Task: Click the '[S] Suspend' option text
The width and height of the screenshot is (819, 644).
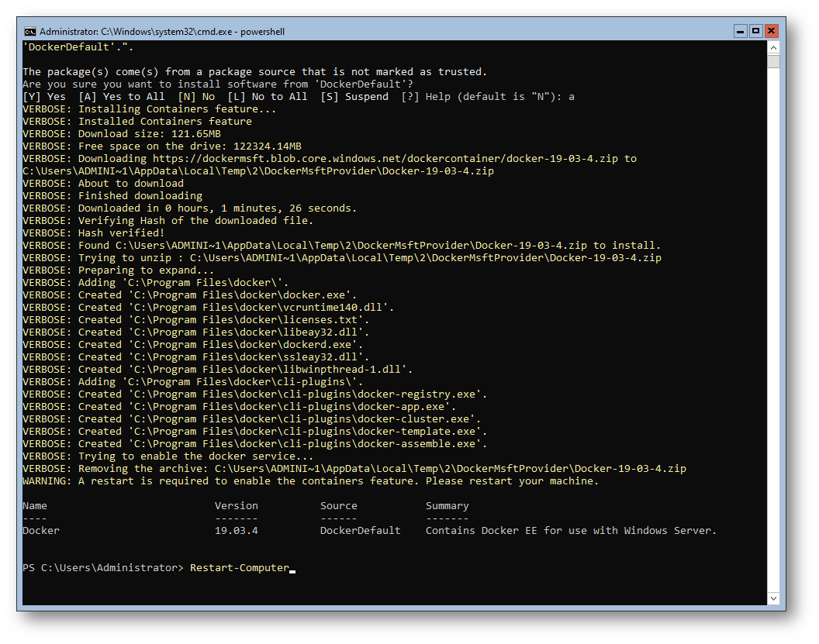Action: [354, 97]
